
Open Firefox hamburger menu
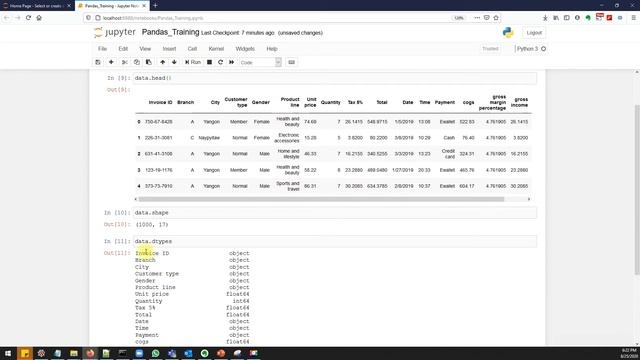click(x=633, y=18)
